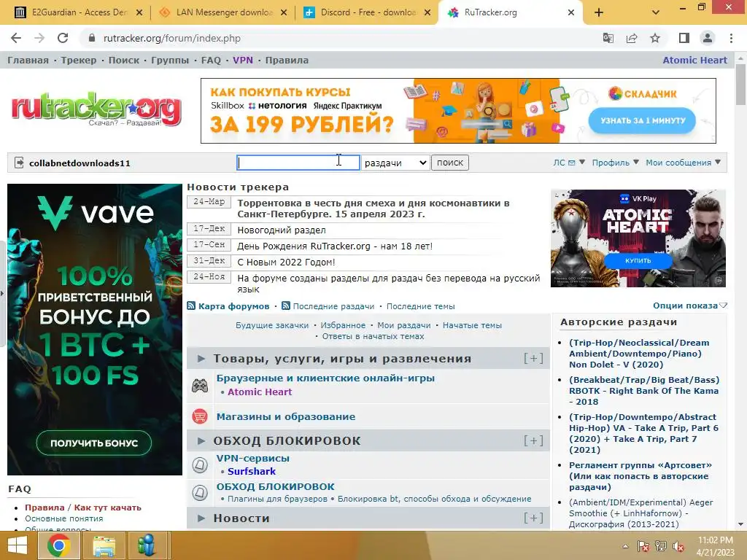Screen dimensions: 747x560
Task: Open the Как тут качать FAQ link
Action: [108, 507]
